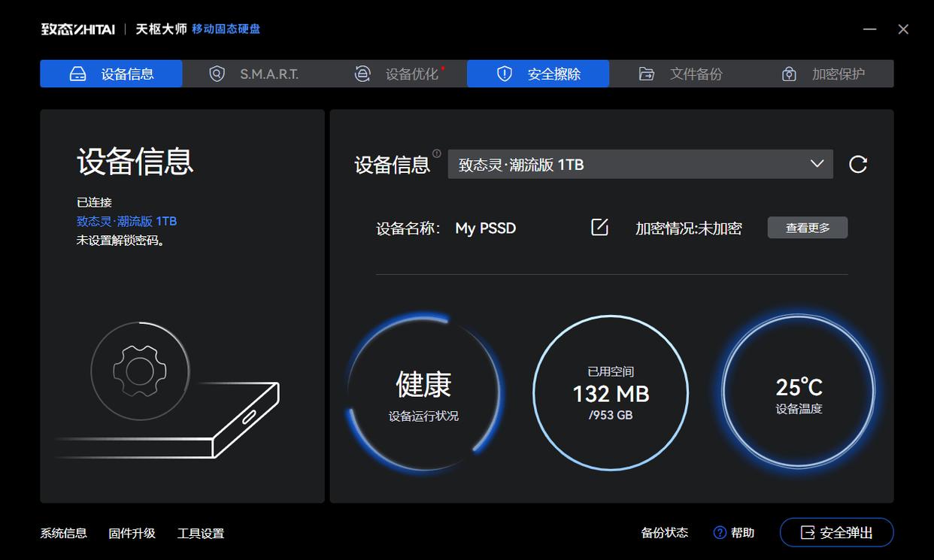This screenshot has width=934, height=560.
Task: Click the 加密情况:未加密 text
Action: [x=689, y=229]
